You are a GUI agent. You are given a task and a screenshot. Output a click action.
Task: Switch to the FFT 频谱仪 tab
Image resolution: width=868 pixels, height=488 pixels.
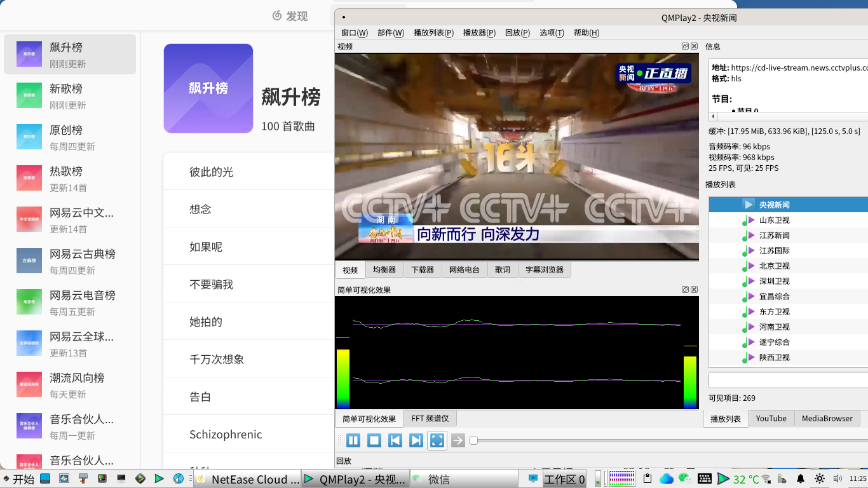point(430,419)
